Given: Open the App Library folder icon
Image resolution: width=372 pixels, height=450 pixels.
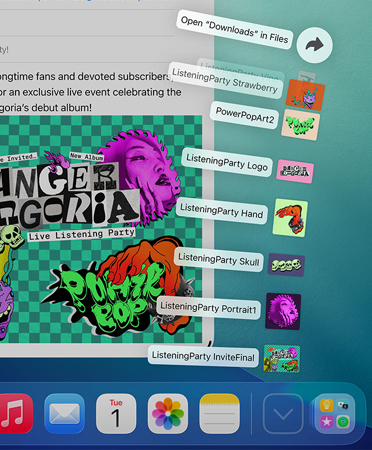Looking at the screenshot, I should (335, 413).
